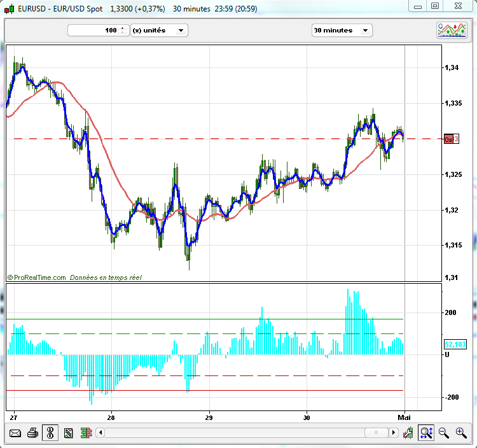This screenshot has width=477, height=448.
Task: Print the chart using the printer icon
Action: point(32,433)
